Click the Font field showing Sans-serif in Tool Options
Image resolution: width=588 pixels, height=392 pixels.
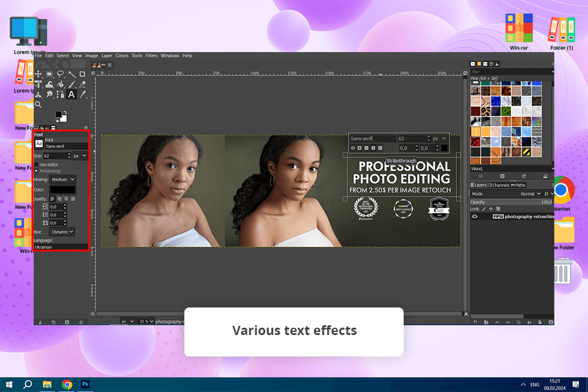(66, 146)
